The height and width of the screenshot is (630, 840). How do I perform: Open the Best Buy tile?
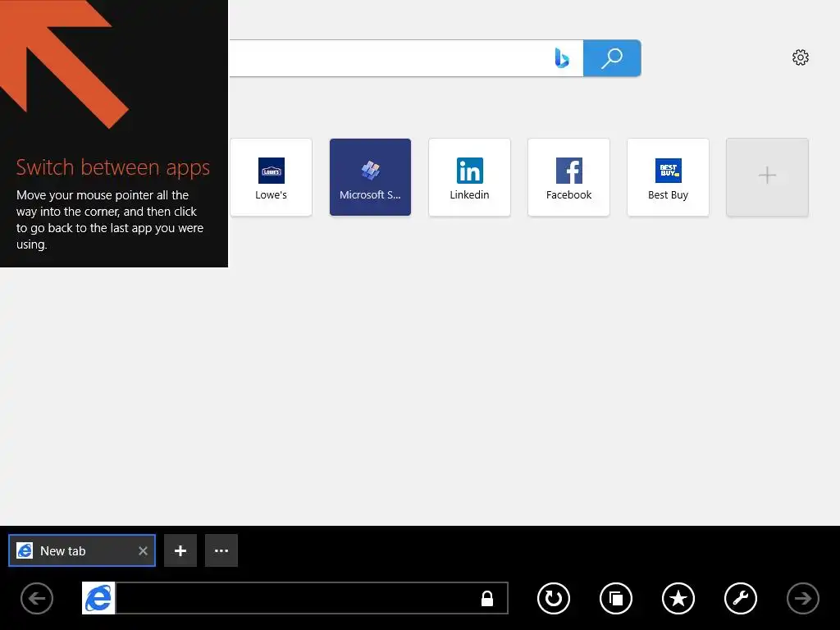[x=668, y=177]
